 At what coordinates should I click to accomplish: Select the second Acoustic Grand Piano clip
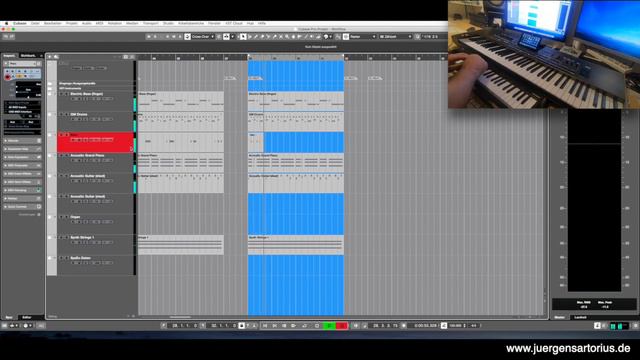296,163
